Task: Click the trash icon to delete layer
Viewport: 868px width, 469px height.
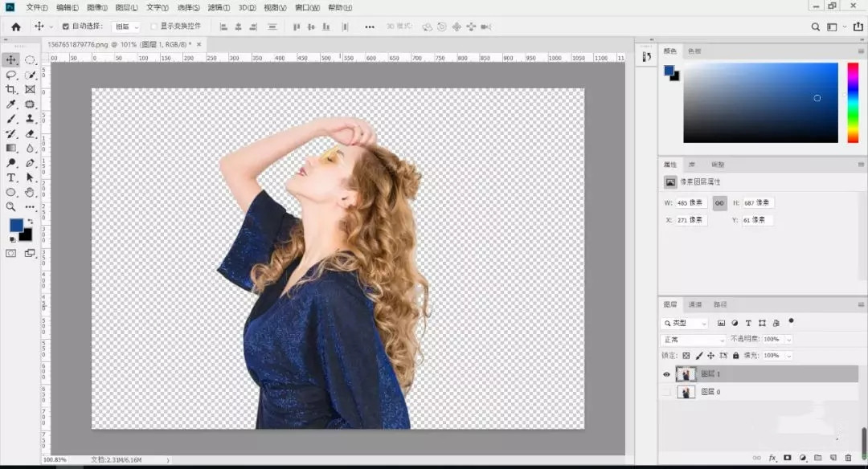Action: click(x=848, y=458)
